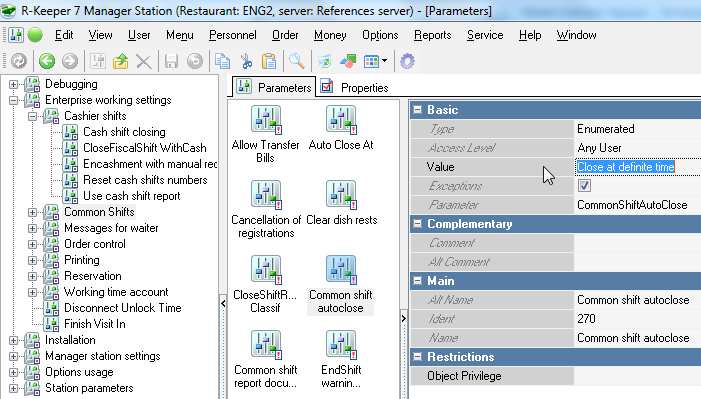The width and height of the screenshot is (701, 399).
Task: Click the gear settings toolbar icon
Action: (407, 61)
